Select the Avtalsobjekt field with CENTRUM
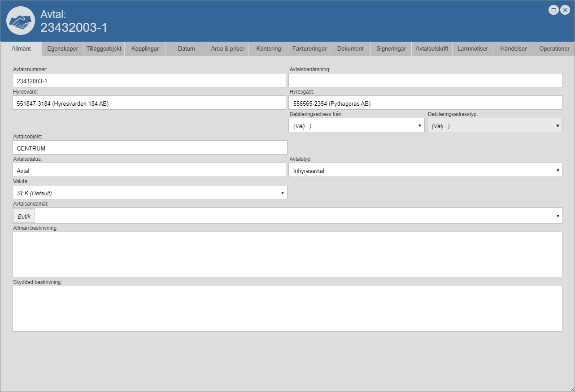The image size is (575, 392). click(149, 148)
